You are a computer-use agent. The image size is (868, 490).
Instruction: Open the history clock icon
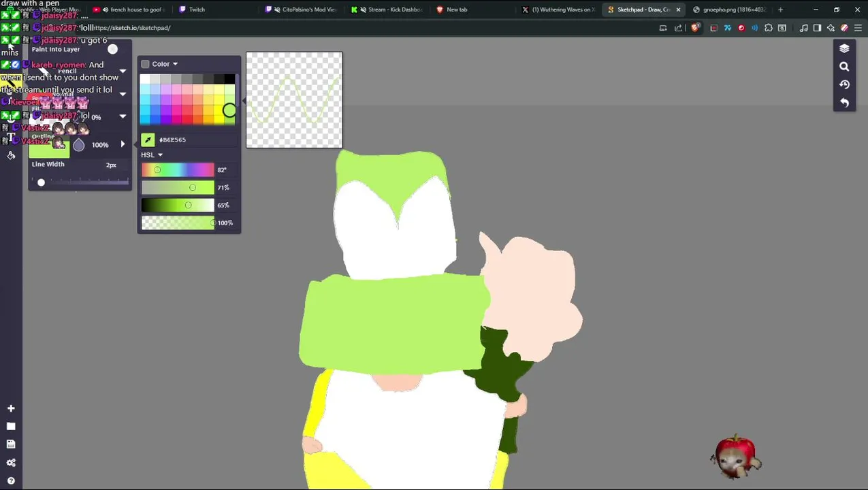pos(844,84)
